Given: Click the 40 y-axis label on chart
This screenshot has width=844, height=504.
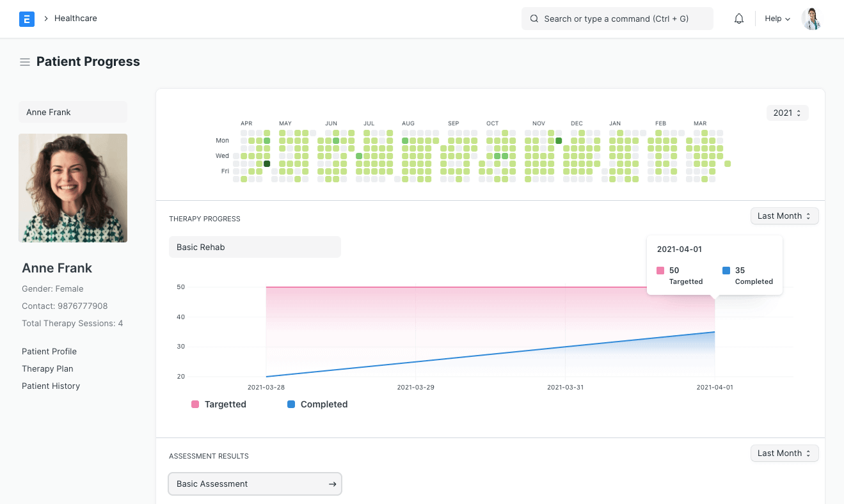Looking at the screenshot, I should pos(180,317).
